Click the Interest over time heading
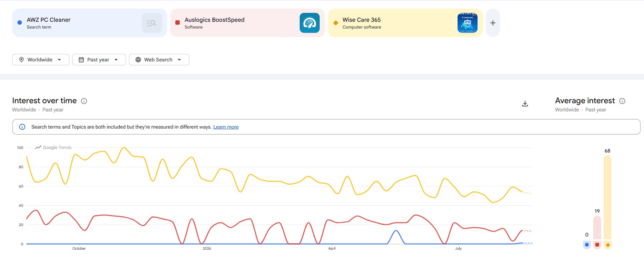The width and height of the screenshot is (644, 260). (44, 101)
